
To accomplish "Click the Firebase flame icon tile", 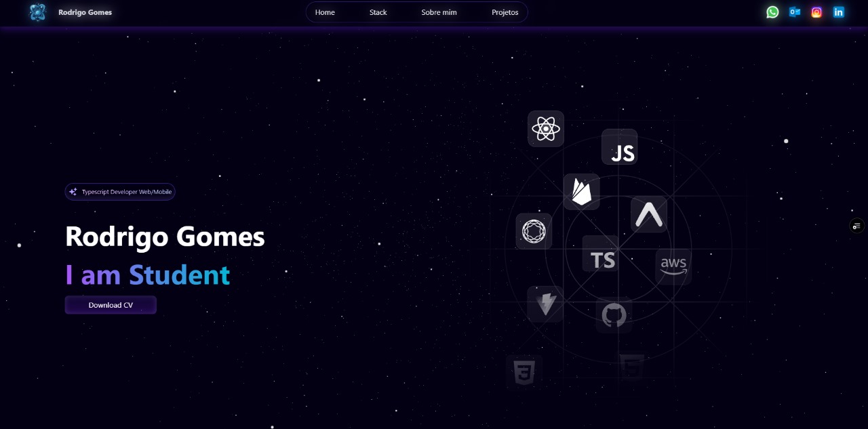I will coord(582,192).
